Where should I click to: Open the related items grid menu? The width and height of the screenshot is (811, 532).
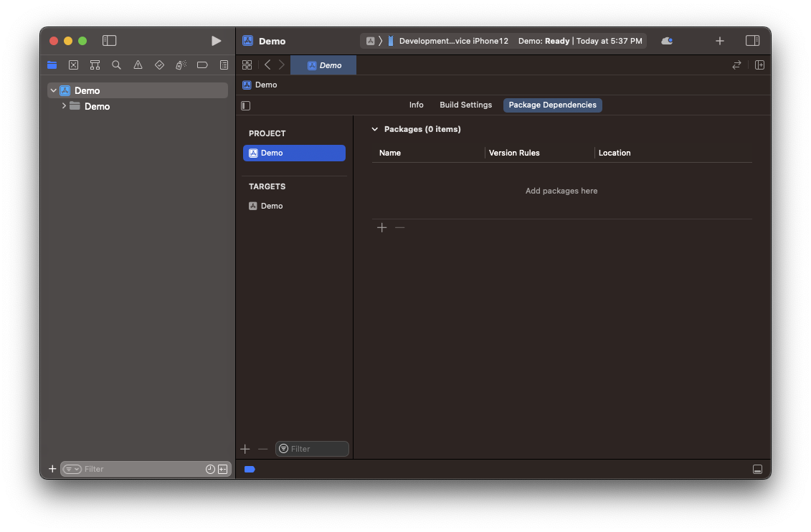click(247, 65)
